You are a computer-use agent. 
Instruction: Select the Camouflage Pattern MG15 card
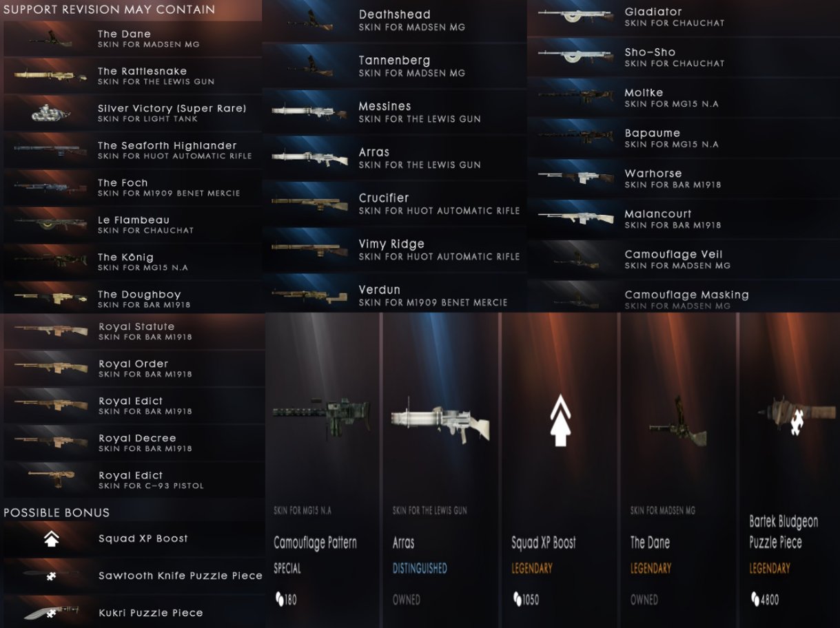(x=322, y=470)
